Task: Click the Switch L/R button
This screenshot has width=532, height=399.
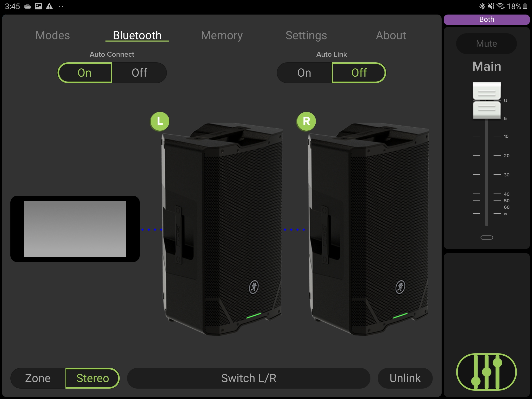Action: pyautogui.click(x=249, y=378)
